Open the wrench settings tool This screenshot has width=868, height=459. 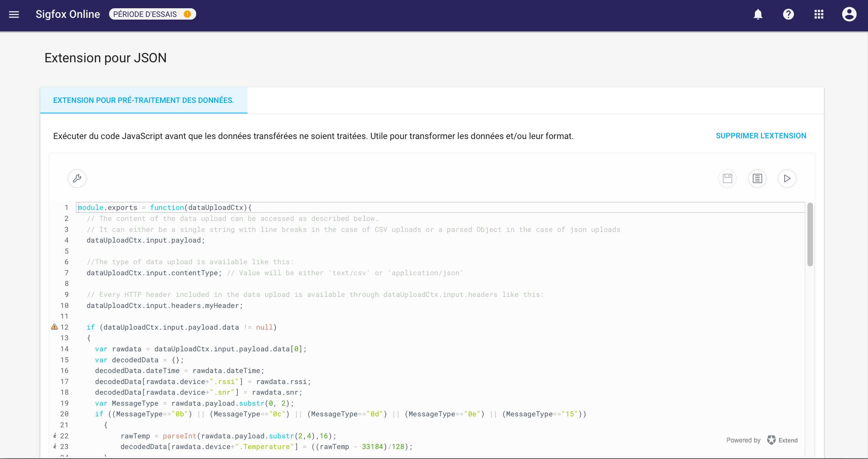point(77,178)
